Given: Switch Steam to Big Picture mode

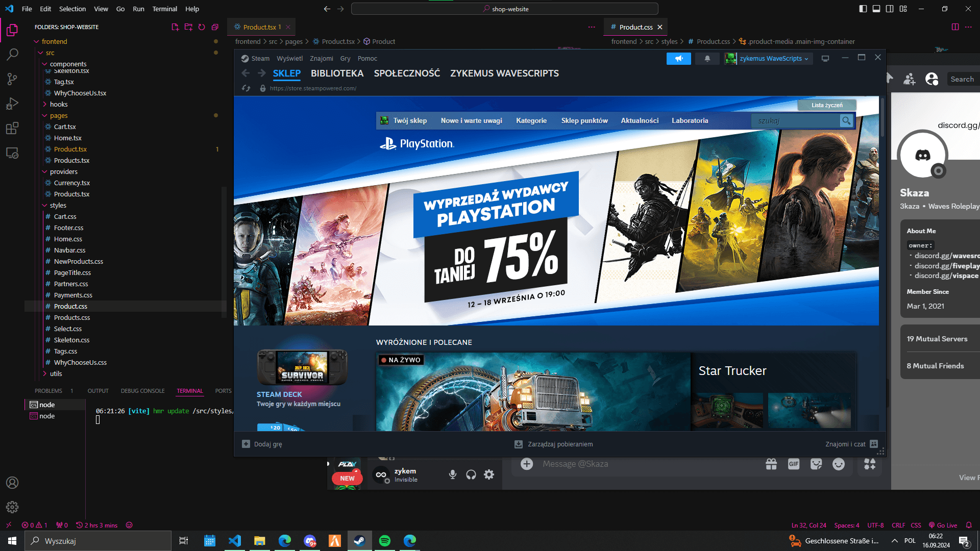Looking at the screenshot, I should [825, 59].
